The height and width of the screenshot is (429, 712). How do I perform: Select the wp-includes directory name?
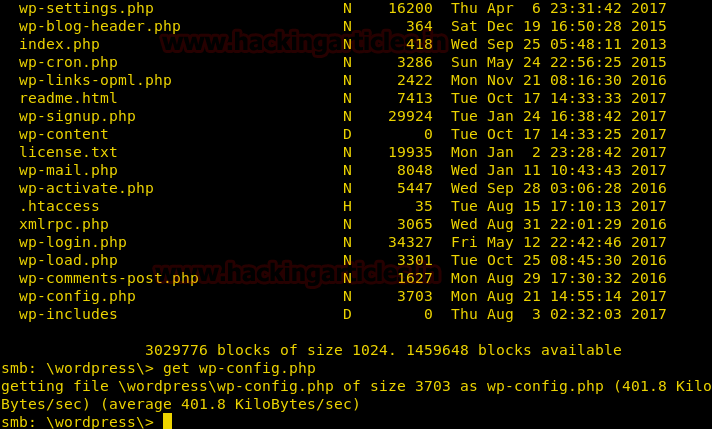pyautogui.click(x=69, y=314)
